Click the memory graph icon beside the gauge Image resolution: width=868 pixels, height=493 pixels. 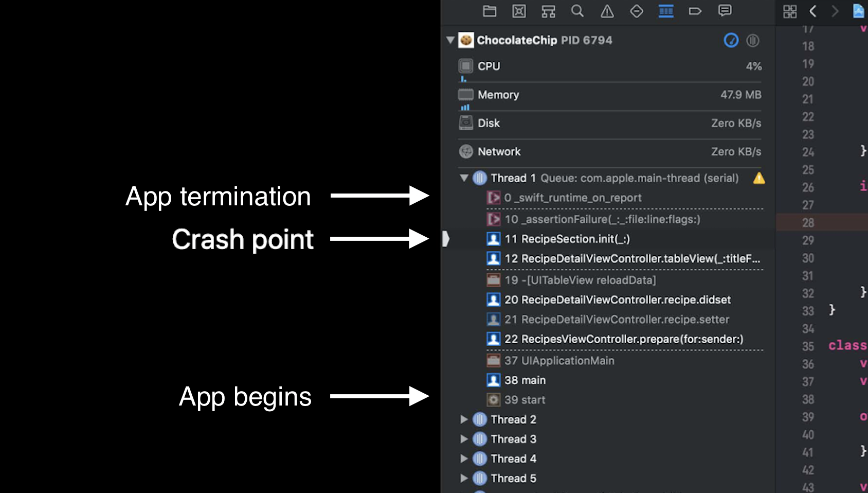[x=752, y=40]
